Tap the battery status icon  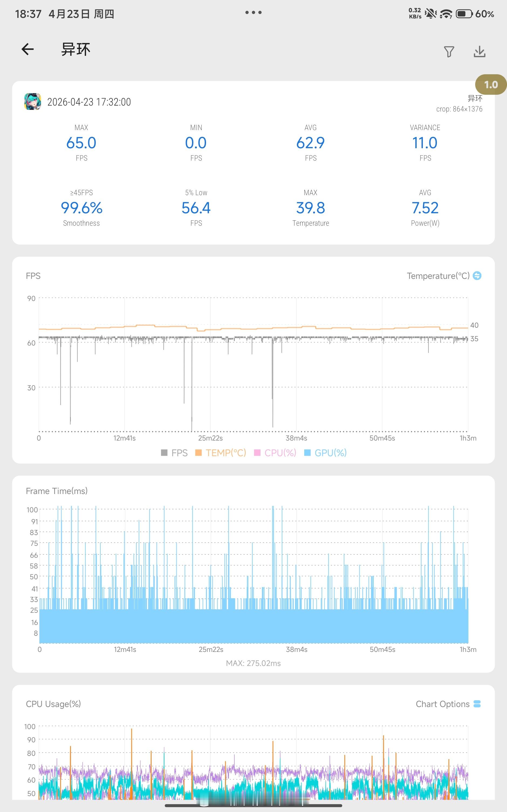(464, 14)
